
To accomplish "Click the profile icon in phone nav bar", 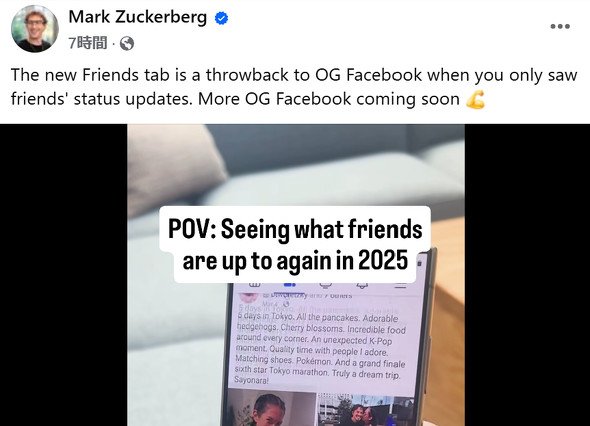I will pyautogui.click(x=325, y=285).
